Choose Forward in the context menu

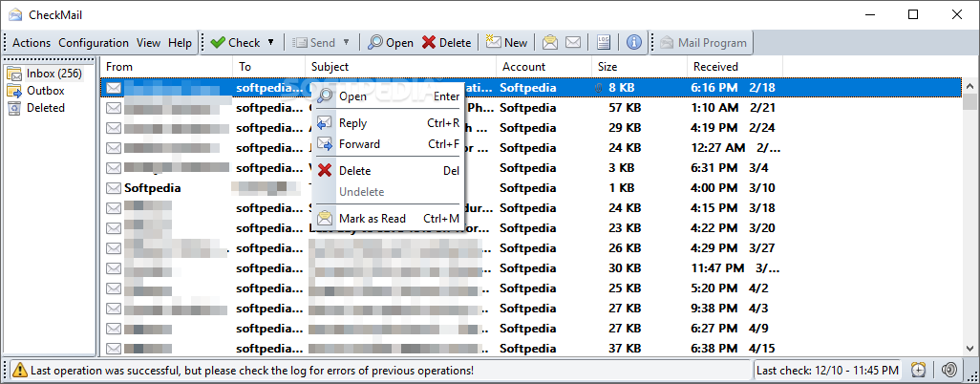388,144
